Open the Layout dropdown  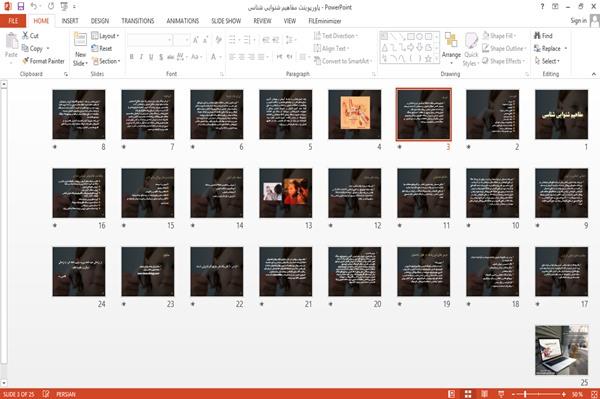pyautogui.click(x=106, y=36)
